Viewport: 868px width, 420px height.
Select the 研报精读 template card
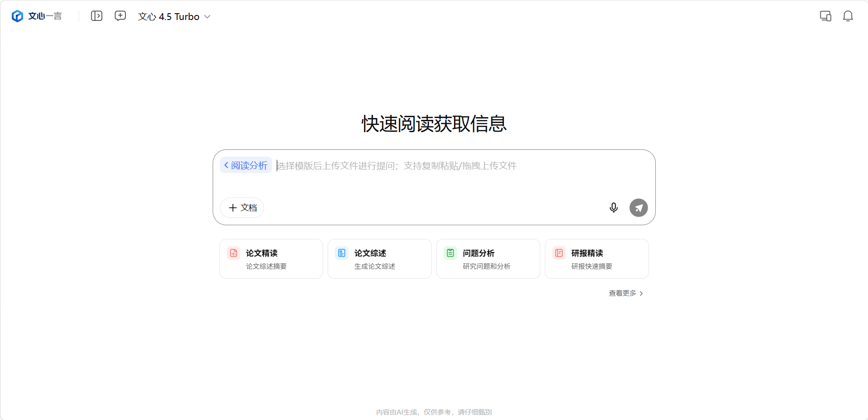click(x=597, y=259)
